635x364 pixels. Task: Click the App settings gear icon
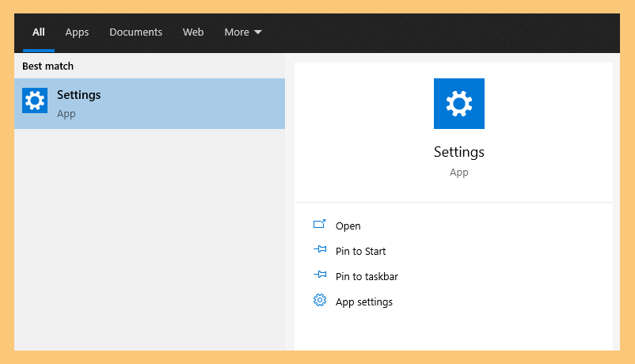pos(320,300)
